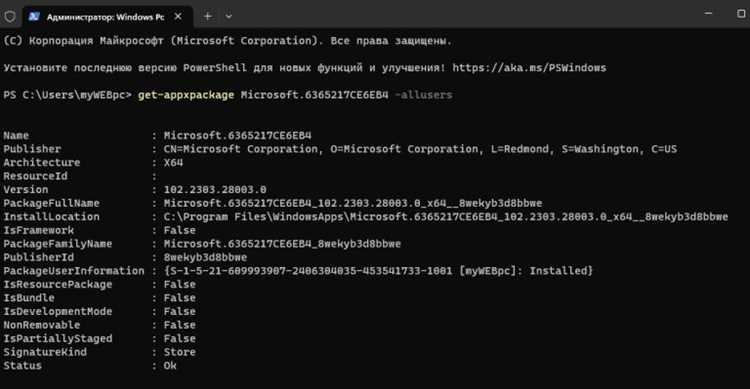This screenshot has width=750, height=389.
Task: Click the IsPartiallyStaged value False
Action: [x=179, y=338]
